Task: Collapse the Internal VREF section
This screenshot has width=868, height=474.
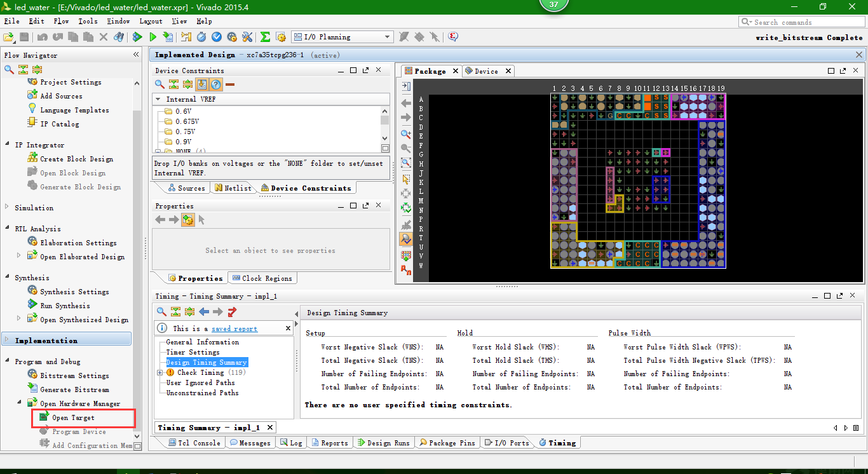Action: (158, 99)
